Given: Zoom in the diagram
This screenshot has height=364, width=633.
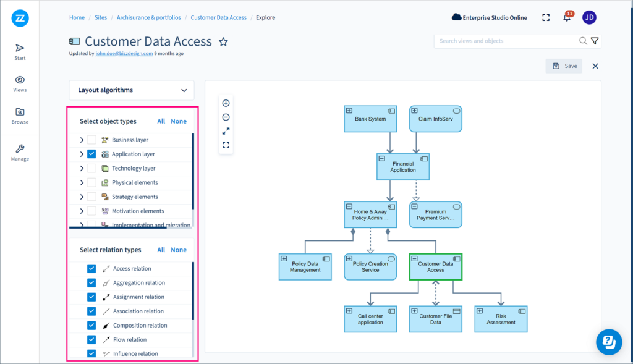Looking at the screenshot, I should tap(226, 103).
